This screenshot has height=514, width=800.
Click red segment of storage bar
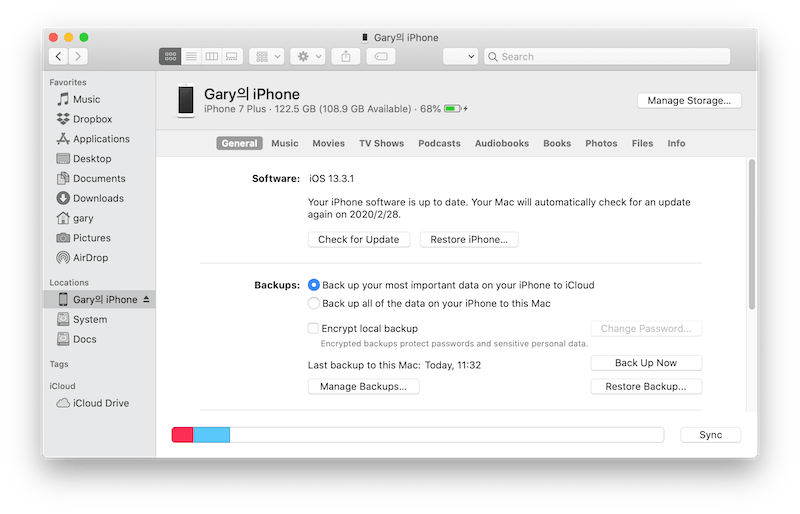(x=183, y=435)
